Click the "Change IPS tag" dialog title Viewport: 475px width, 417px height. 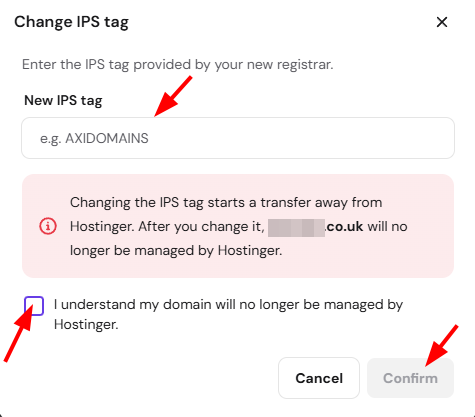click(71, 22)
